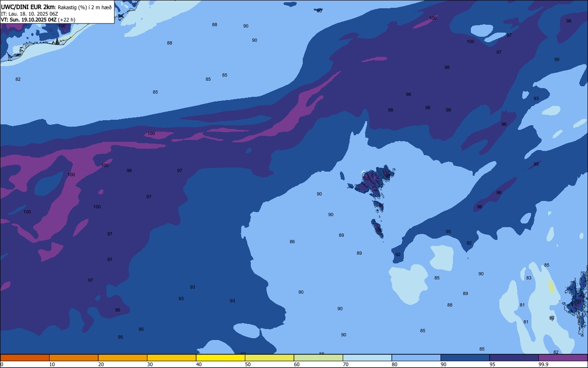The width and height of the screenshot is (588, 368).
Task: Click the '10' legend tick label
Action: [x=52, y=364]
